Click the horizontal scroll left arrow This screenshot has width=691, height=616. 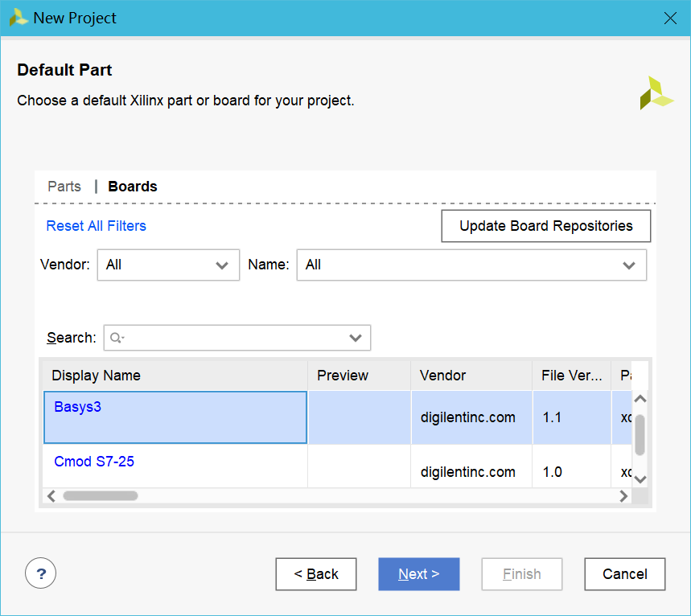pos(51,496)
